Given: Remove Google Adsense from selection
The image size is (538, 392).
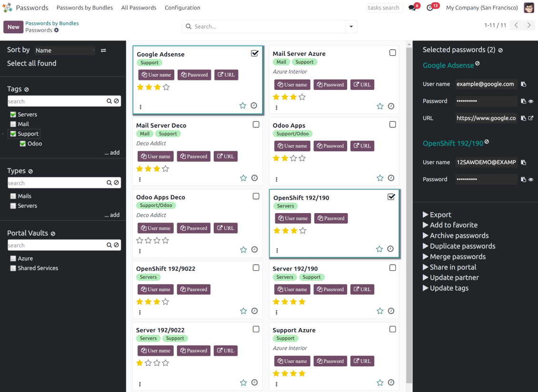Looking at the screenshot, I should click(x=477, y=63).
